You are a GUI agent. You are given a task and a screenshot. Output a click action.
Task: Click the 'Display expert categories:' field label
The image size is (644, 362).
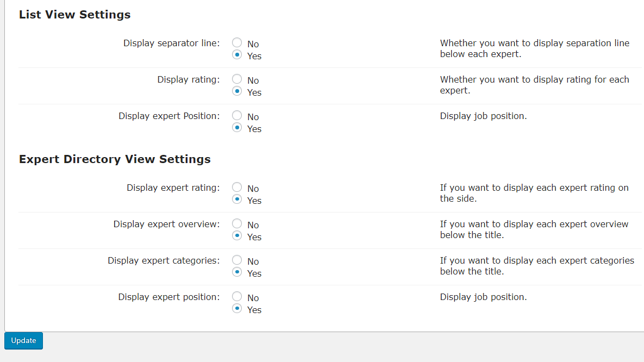164,260
